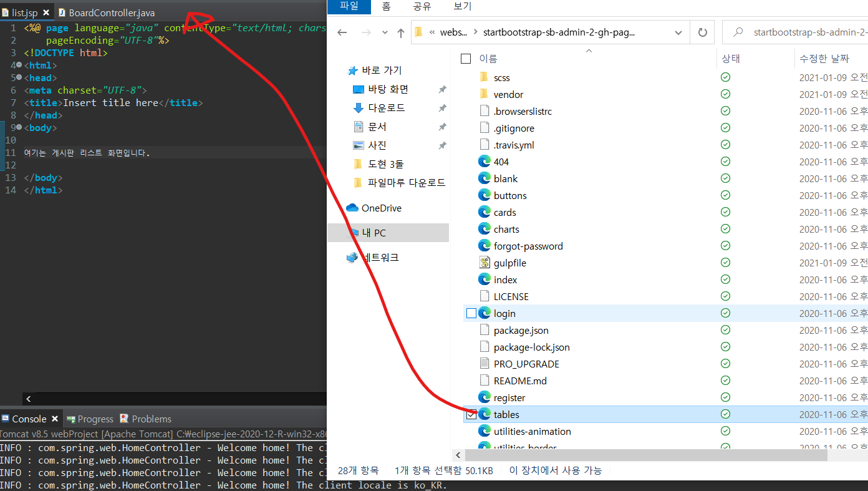Open recent locations dropdown in Explorer
The image size is (868, 491).
385,33
